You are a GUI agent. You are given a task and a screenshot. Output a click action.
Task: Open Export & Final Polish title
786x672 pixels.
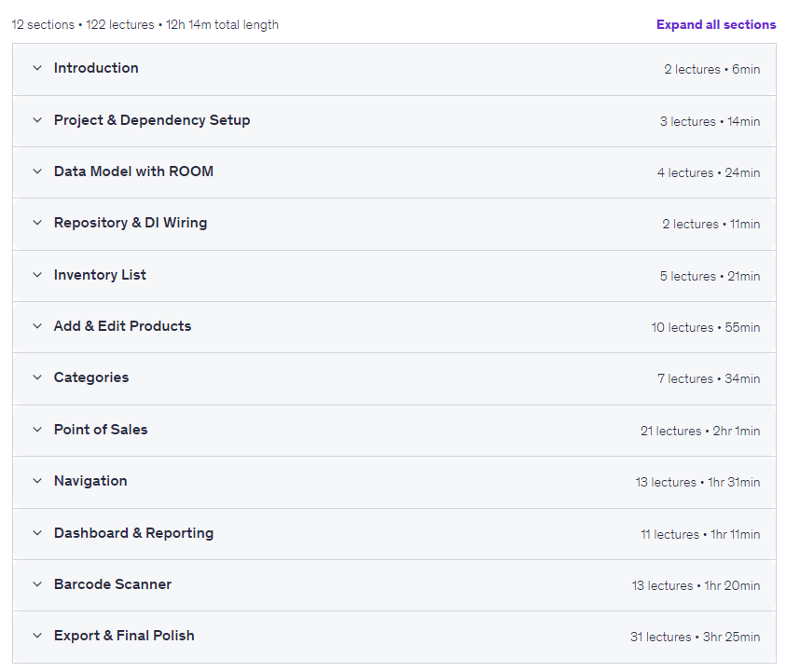124,636
